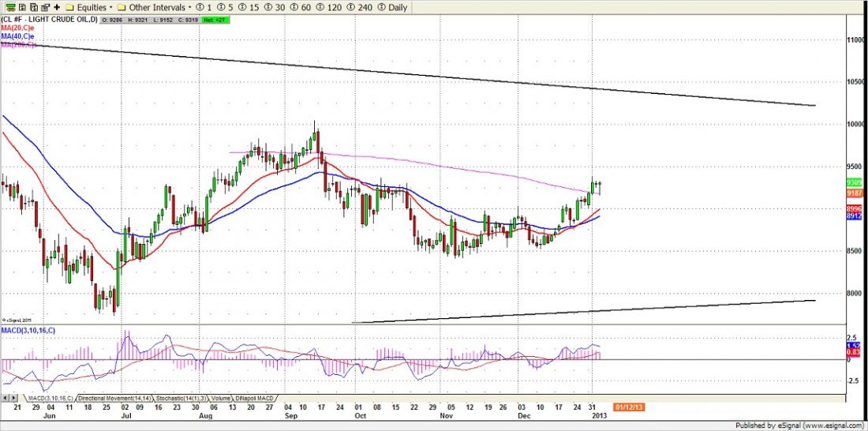Click the fourth toolbar icon before the plus

point(44,7)
